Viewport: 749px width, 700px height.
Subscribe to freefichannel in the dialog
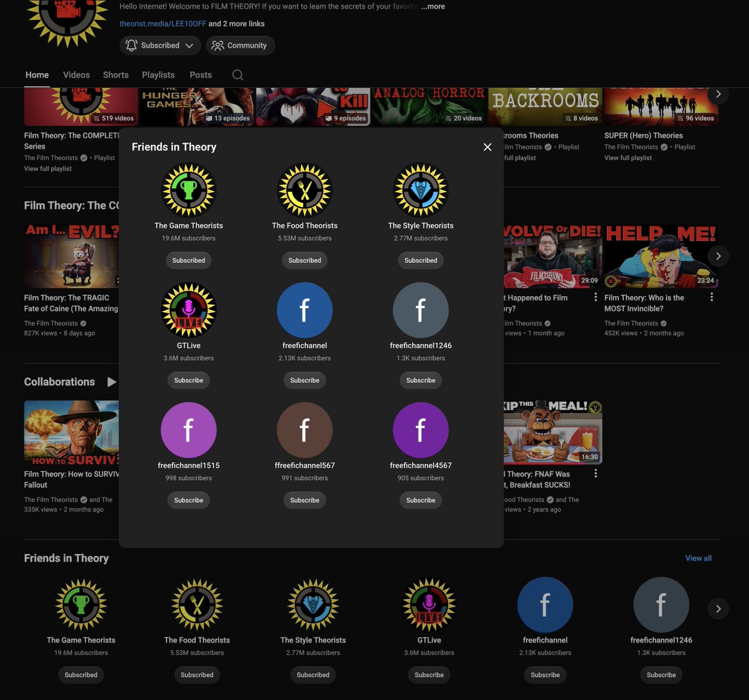pyautogui.click(x=305, y=380)
